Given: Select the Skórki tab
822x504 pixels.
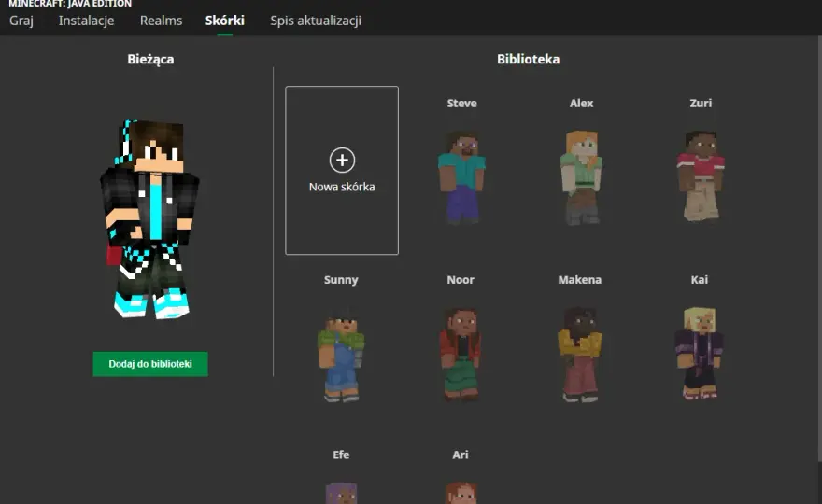Looking at the screenshot, I should (x=225, y=21).
